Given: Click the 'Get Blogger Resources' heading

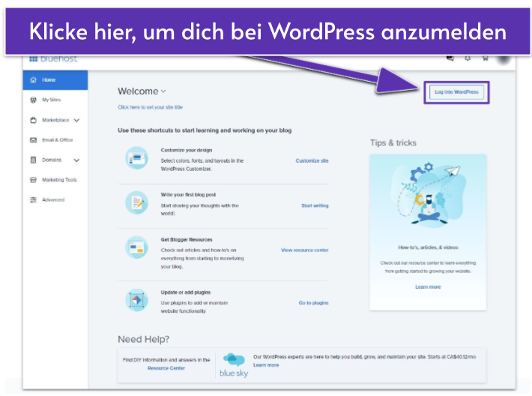Looking at the screenshot, I should pos(187,240).
